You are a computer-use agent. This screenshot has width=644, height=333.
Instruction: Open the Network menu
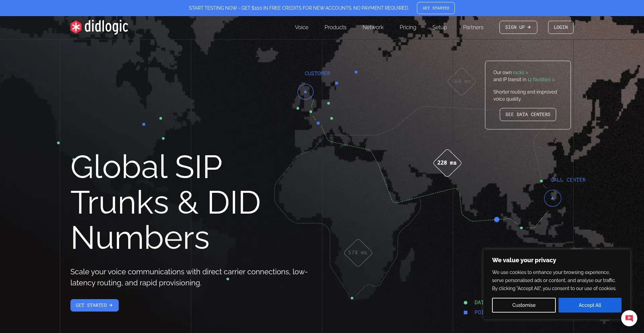coord(373,27)
